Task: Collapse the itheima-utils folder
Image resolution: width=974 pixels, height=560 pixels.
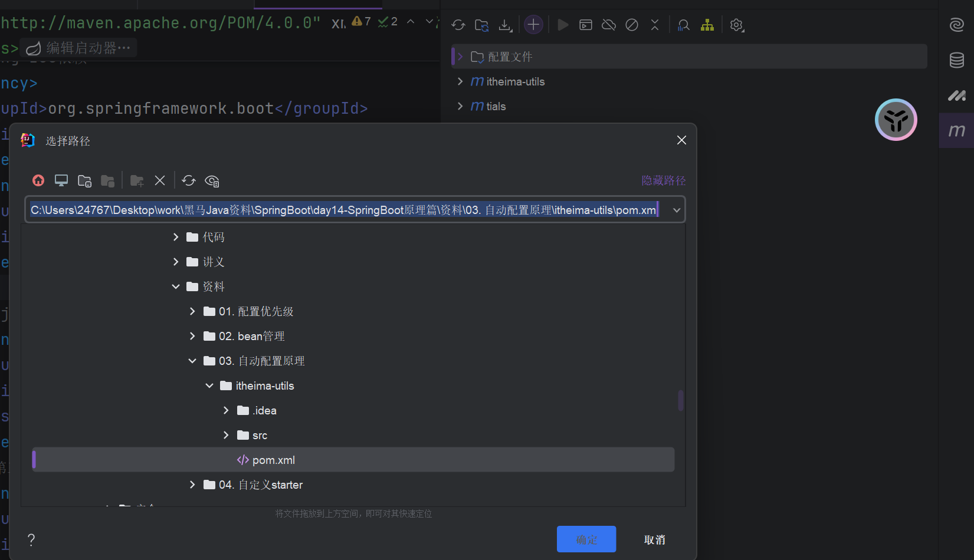Action: coord(209,386)
